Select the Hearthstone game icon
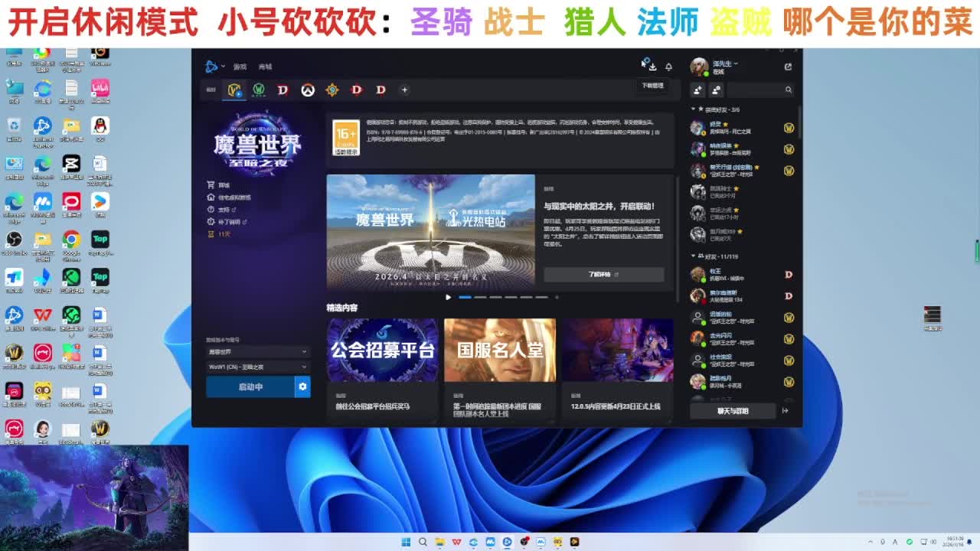Image resolution: width=980 pixels, height=551 pixels. [x=332, y=90]
